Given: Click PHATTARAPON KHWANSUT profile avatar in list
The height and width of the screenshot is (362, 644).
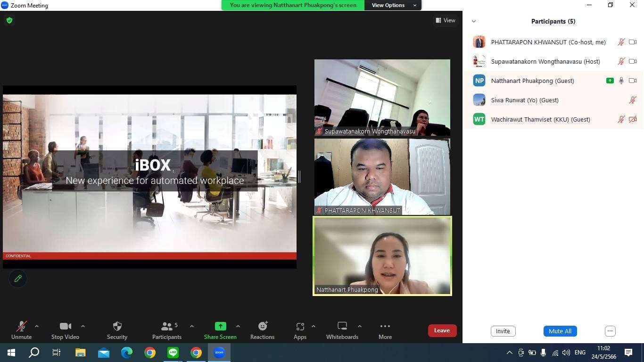Looking at the screenshot, I should 479,42.
